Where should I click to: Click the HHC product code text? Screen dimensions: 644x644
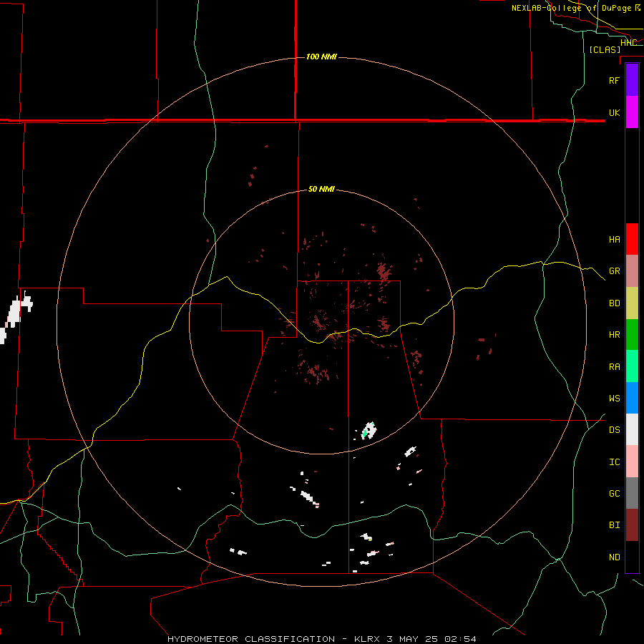pyautogui.click(x=628, y=43)
